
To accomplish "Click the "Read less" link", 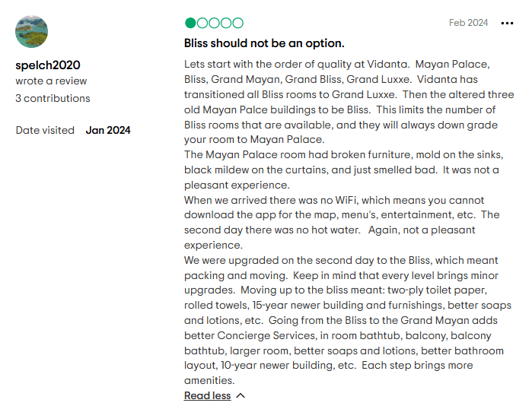I will click(x=207, y=395).
